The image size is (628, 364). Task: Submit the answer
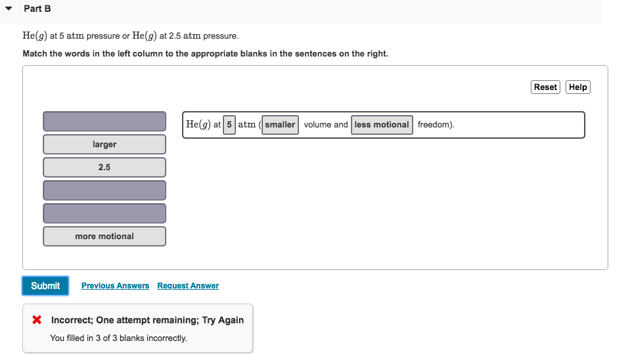click(45, 286)
